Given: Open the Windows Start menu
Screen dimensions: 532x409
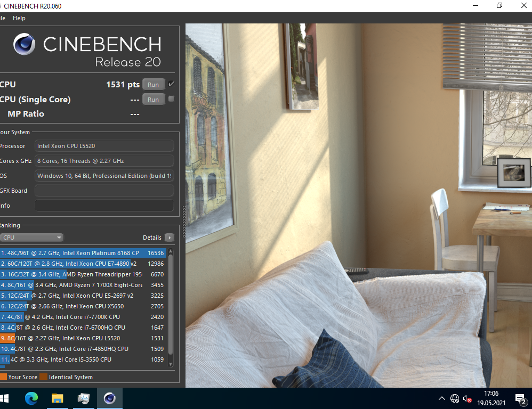Looking at the screenshot, I should pos(4,398).
